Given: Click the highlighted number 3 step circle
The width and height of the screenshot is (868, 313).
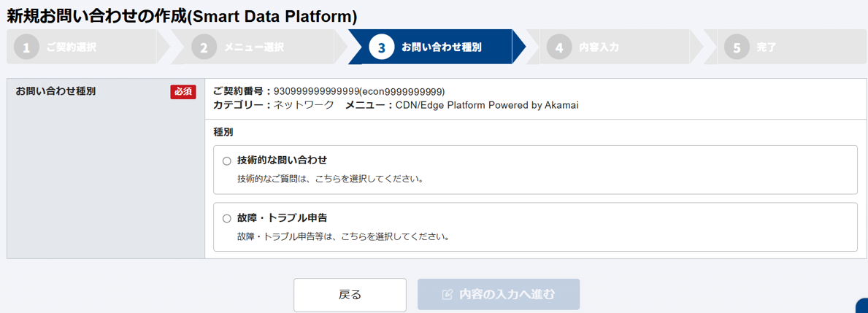Looking at the screenshot, I should click(381, 48).
